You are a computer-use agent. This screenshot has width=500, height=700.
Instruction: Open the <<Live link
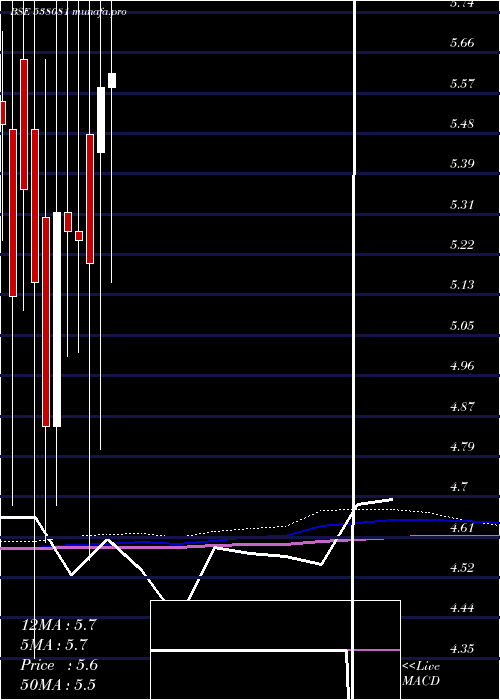(x=421, y=667)
